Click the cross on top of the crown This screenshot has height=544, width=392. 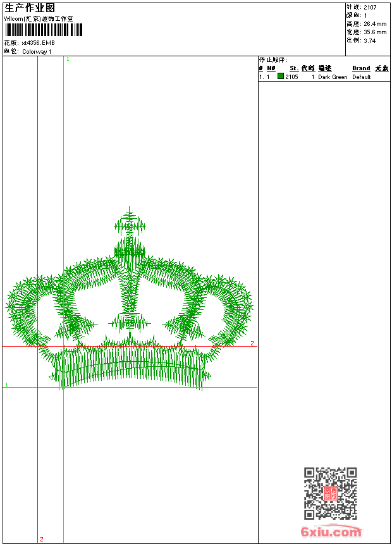click(x=130, y=225)
